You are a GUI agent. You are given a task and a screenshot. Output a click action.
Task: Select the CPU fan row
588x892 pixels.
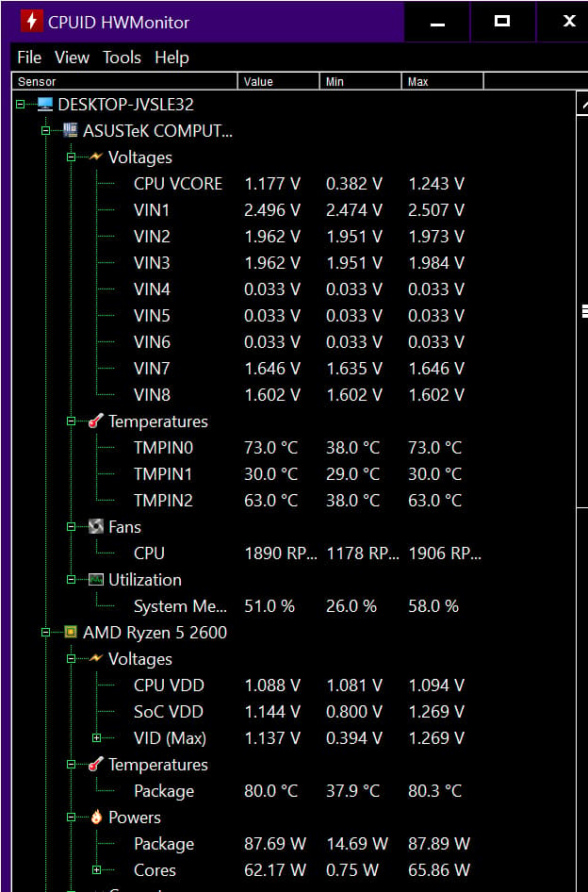pos(307,553)
